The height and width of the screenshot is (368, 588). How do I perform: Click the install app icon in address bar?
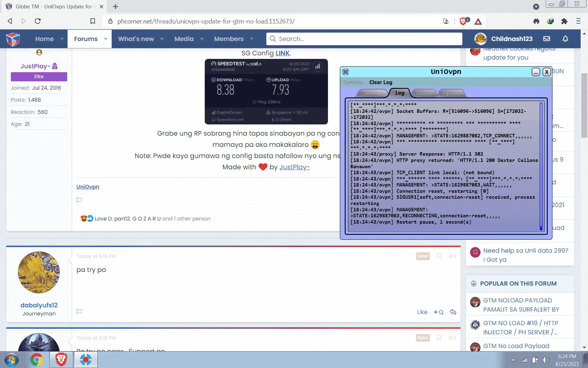446,21
